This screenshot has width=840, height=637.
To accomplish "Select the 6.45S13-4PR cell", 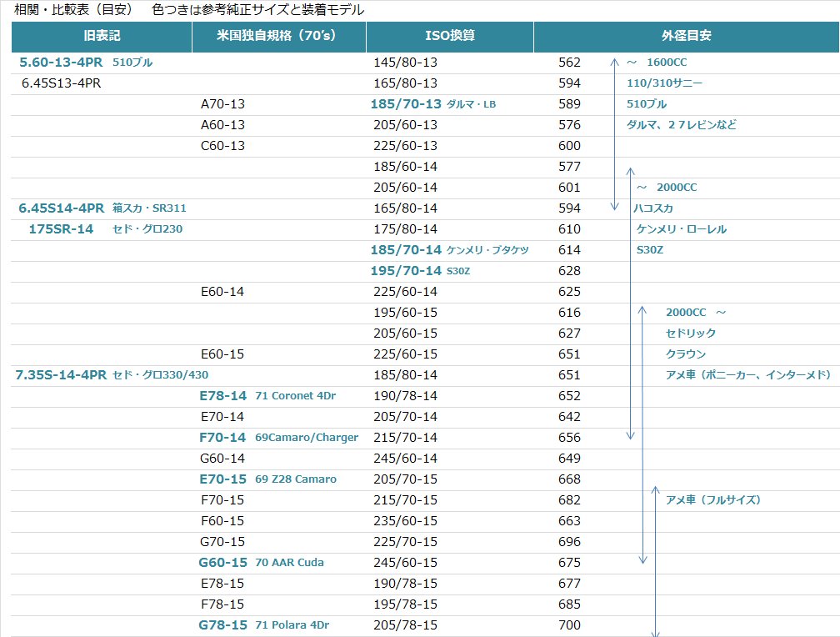I will [61, 83].
